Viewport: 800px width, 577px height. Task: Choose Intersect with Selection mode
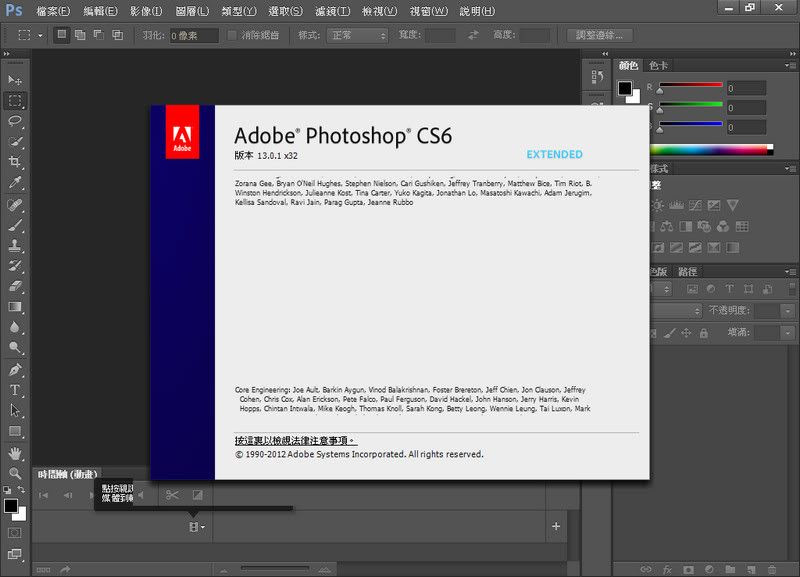(117, 35)
